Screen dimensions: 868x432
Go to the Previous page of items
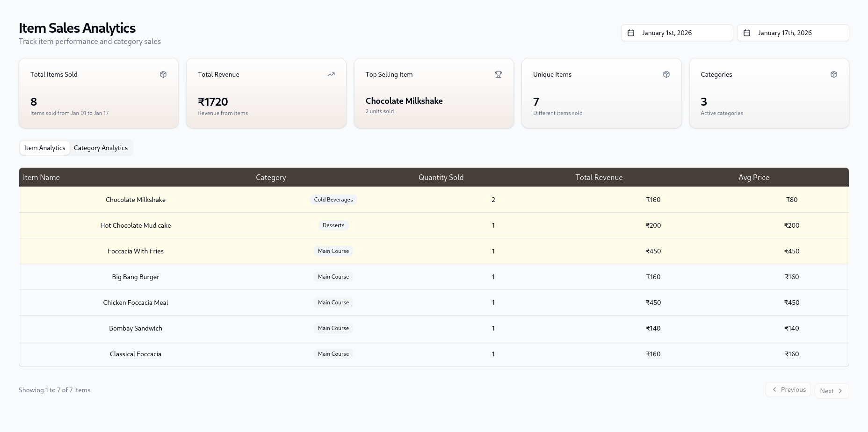tap(788, 389)
